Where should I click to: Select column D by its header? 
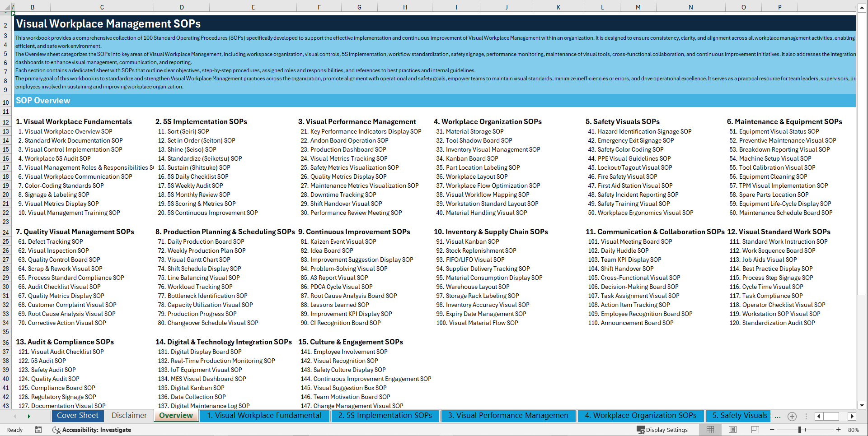182,7
